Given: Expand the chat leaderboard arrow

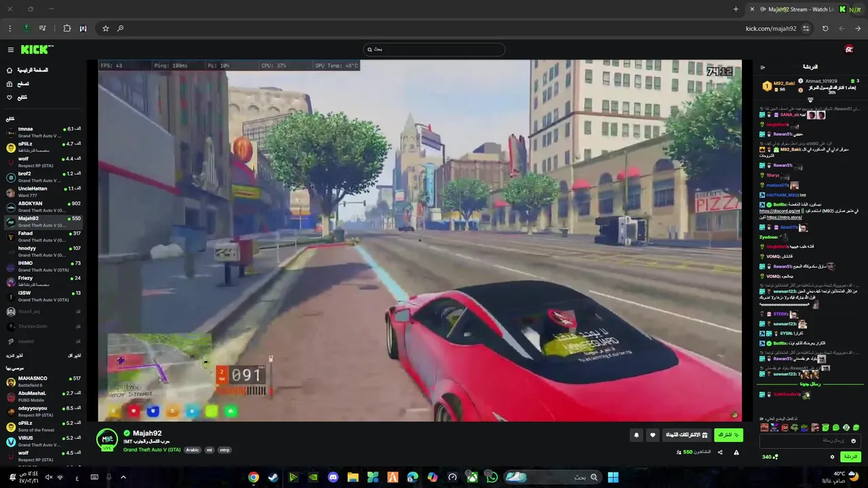Looking at the screenshot, I should pos(810,100).
